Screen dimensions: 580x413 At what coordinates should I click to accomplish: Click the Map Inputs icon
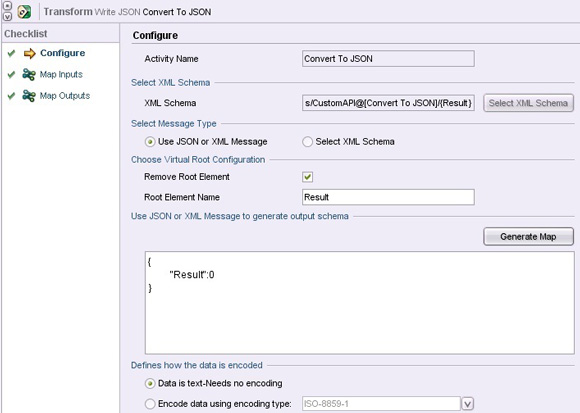[29, 74]
